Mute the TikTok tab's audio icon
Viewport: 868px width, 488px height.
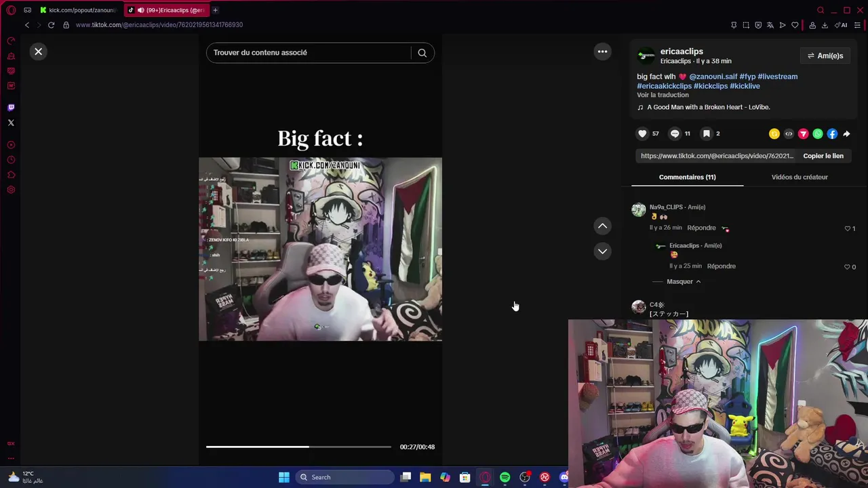tap(140, 10)
